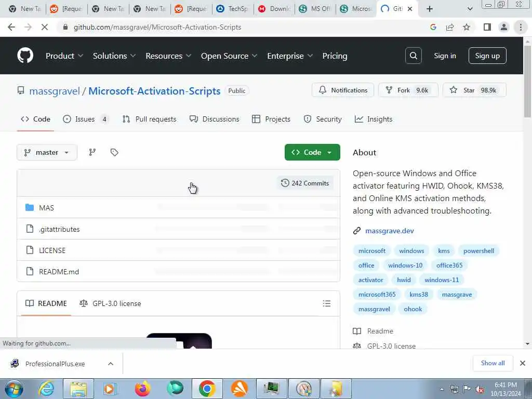
Task: Switch to the Pull requests tab
Action: tap(149, 119)
